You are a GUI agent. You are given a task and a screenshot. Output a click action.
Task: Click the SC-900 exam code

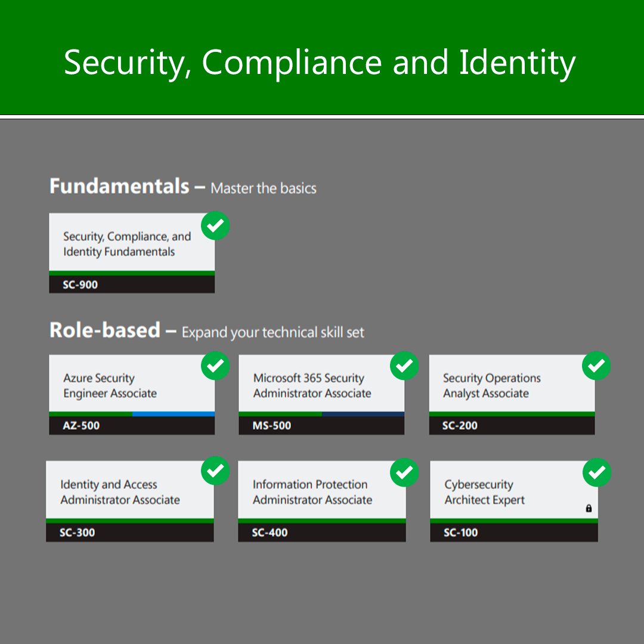pyautogui.click(x=80, y=284)
